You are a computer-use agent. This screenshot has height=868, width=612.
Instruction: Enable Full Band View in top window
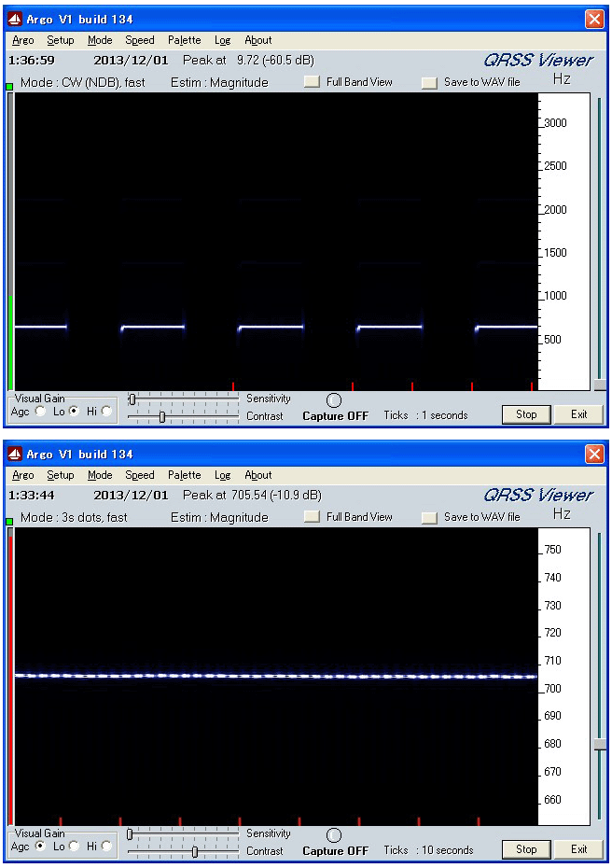313,82
